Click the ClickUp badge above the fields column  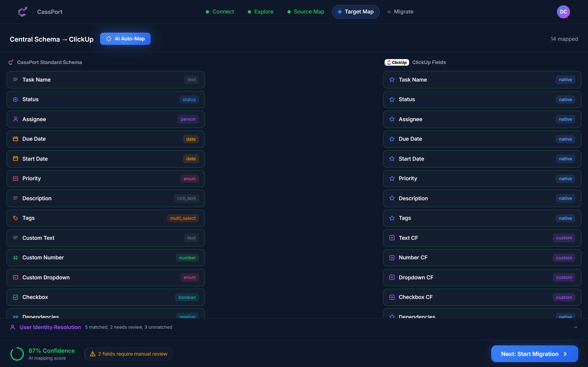pos(396,62)
